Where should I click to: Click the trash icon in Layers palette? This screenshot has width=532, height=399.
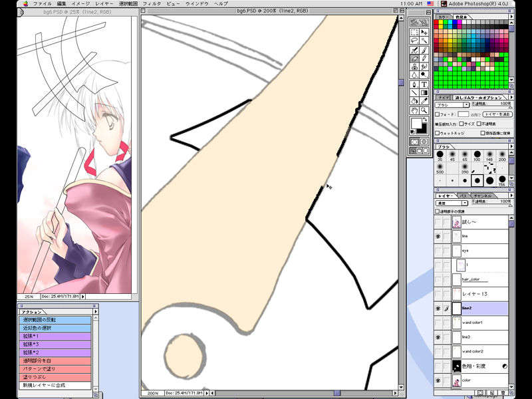coord(503,392)
